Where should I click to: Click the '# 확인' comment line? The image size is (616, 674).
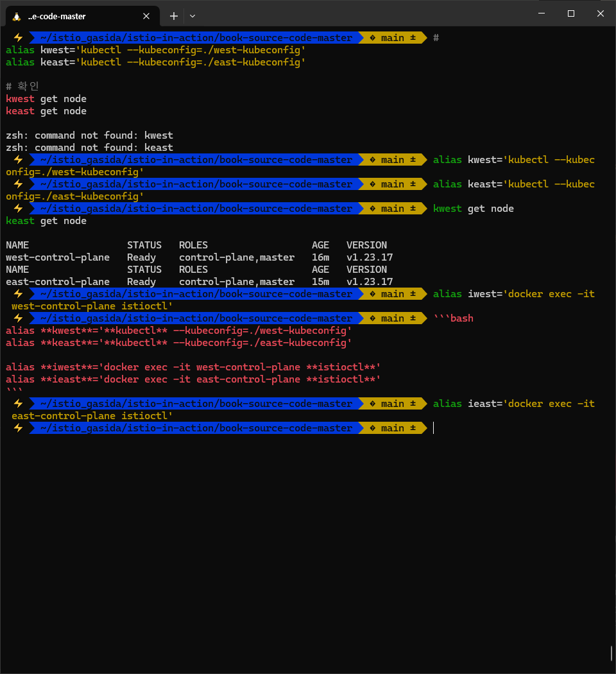22,87
